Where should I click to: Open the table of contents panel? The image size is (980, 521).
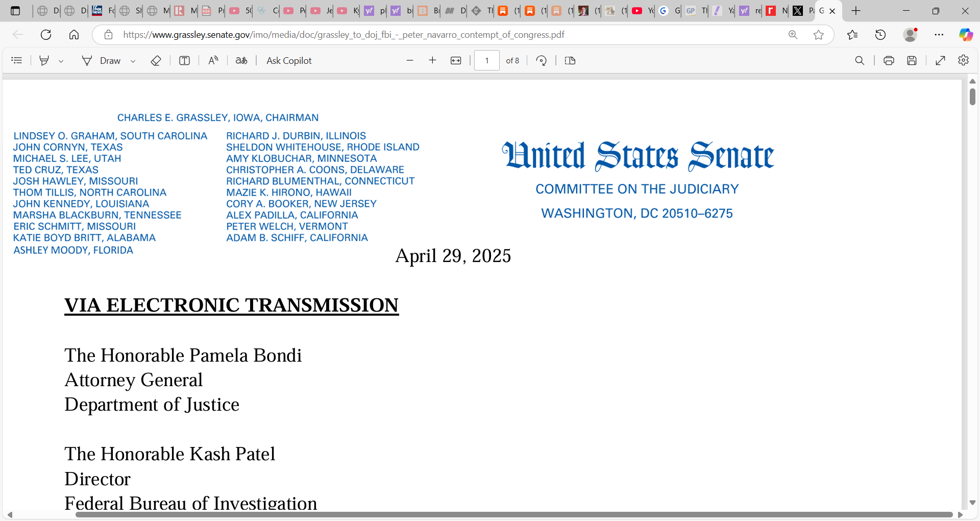(17, 60)
